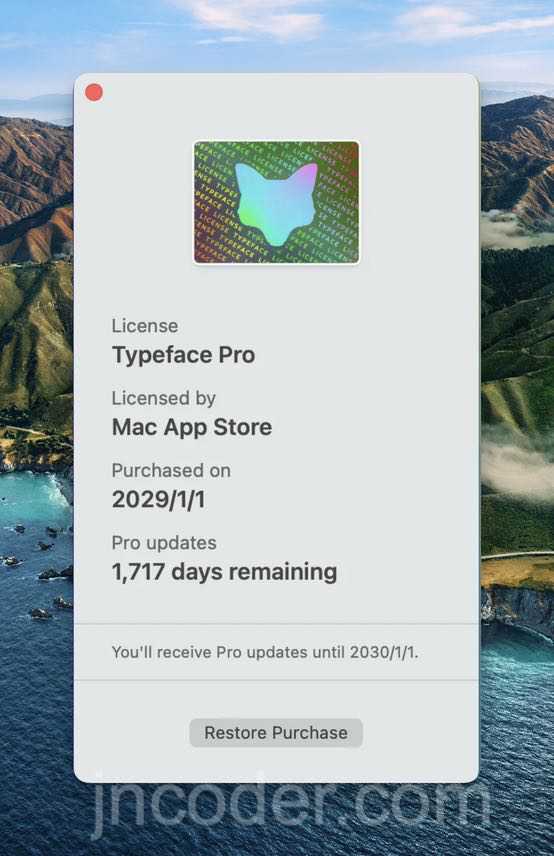Screen dimensions: 554x856
Task: Click the Licensed by label
Action: [163, 399]
